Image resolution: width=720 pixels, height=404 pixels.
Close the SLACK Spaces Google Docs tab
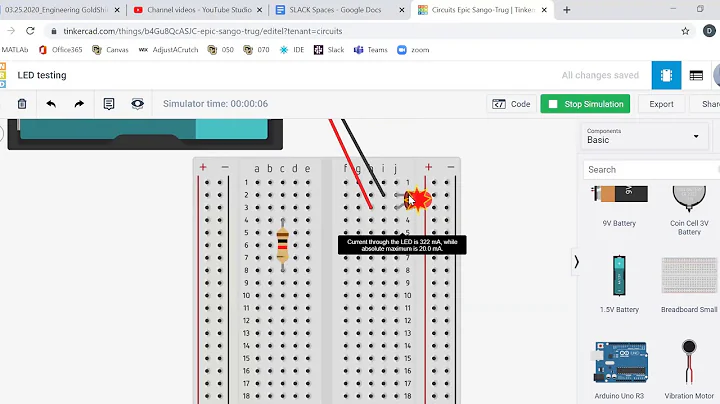click(402, 10)
